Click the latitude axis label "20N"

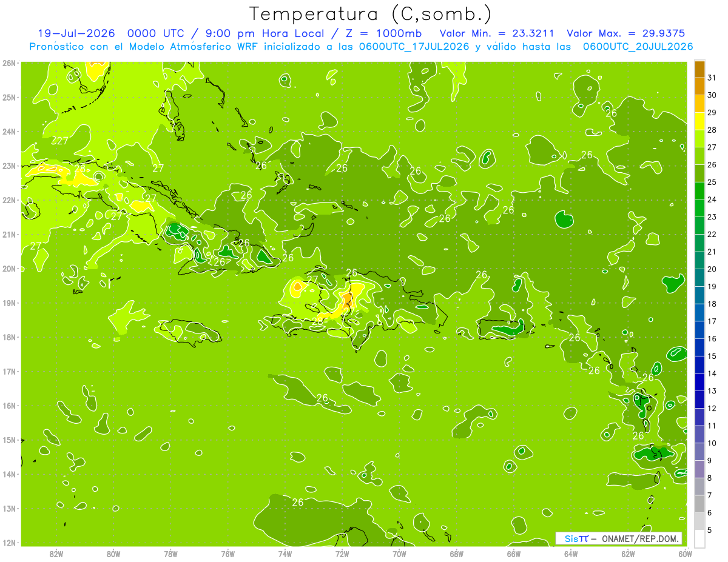point(9,269)
